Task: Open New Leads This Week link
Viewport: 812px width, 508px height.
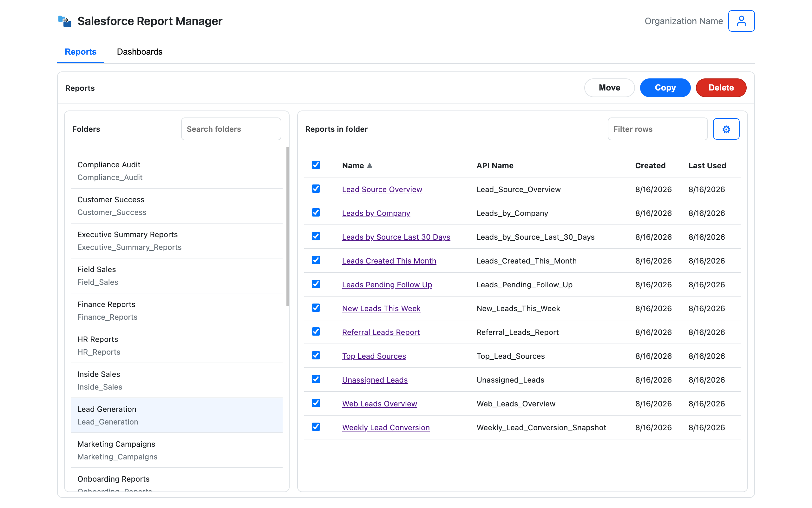Action: click(x=381, y=309)
